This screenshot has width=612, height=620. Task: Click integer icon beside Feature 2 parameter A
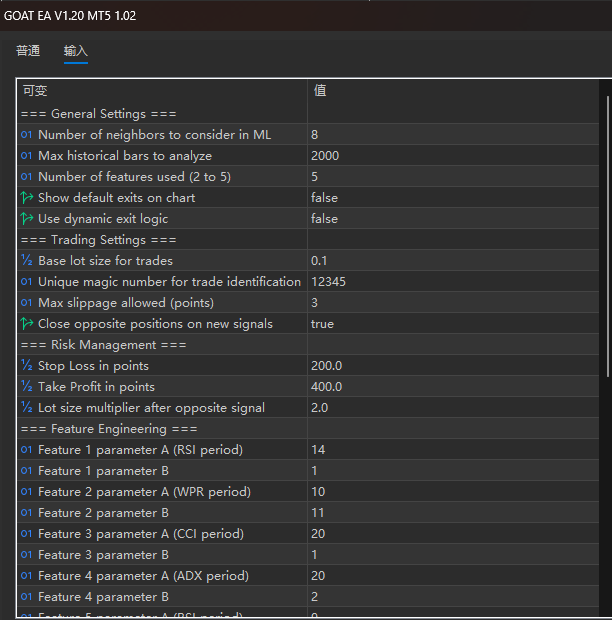click(26, 491)
